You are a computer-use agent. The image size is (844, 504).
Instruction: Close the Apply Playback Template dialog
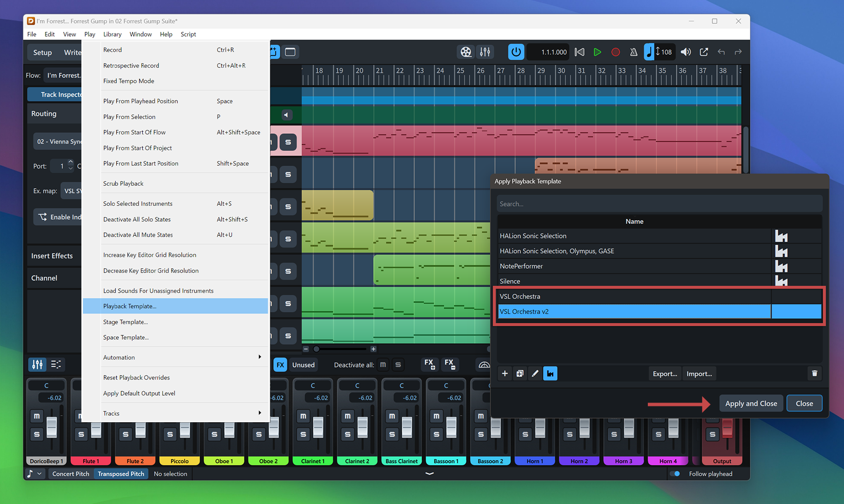point(804,403)
